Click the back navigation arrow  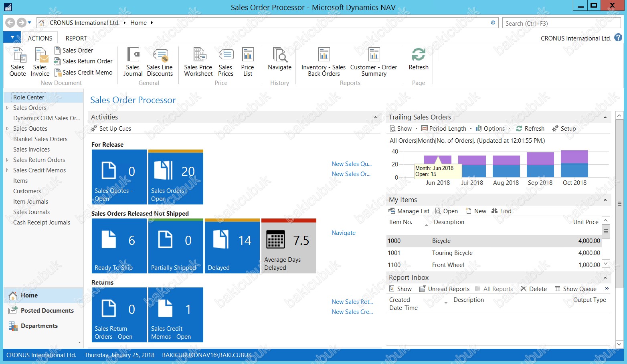10,23
